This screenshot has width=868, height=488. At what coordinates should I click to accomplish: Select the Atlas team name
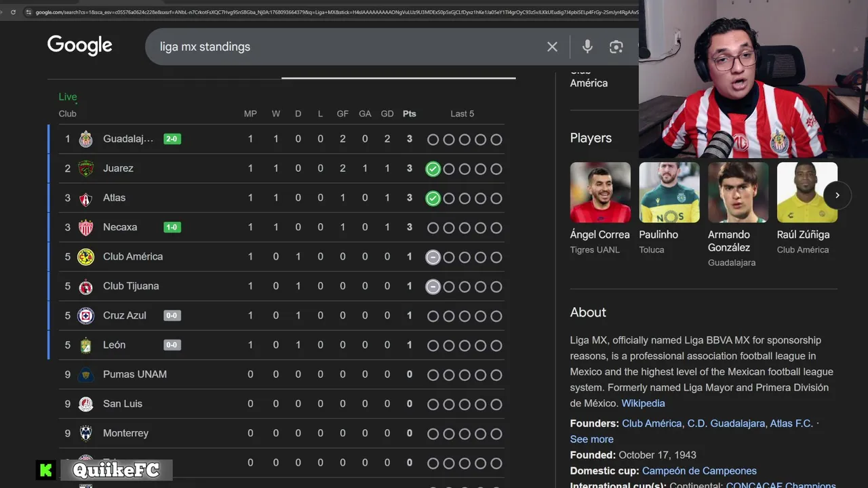114,198
